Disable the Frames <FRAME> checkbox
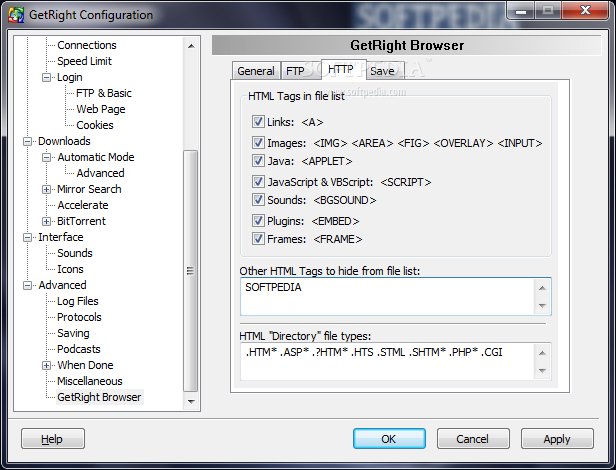Image resolution: width=616 pixels, height=470 pixels. point(258,239)
